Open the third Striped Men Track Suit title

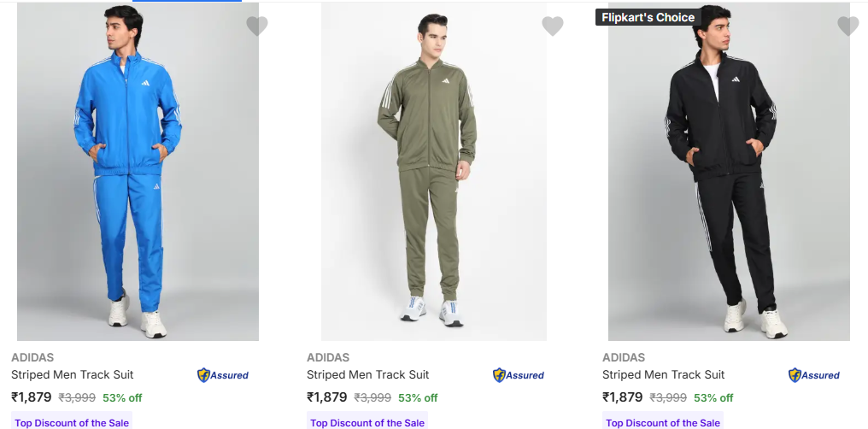(x=664, y=374)
